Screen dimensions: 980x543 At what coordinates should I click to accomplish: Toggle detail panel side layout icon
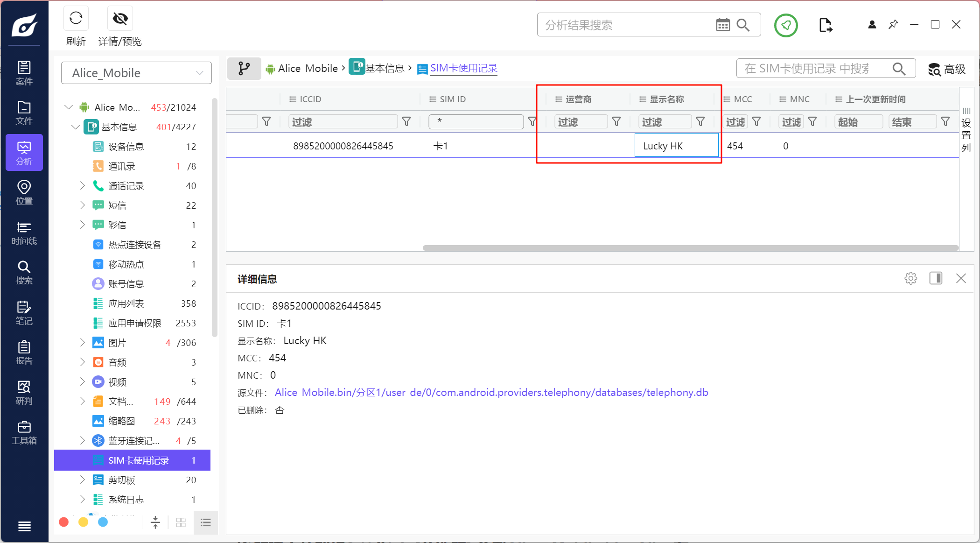[x=936, y=279]
